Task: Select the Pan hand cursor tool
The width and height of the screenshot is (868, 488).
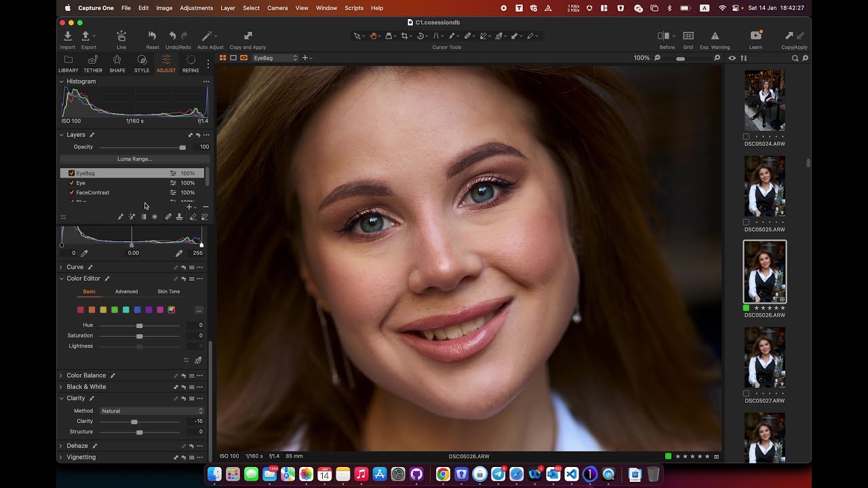Action: click(374, 36)
